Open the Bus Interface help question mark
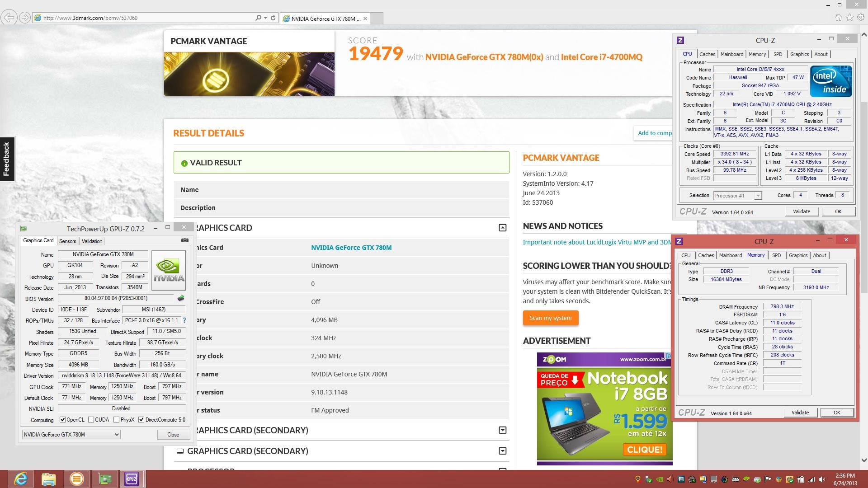This screenshot has width=868, height=488. pos(184,320)
